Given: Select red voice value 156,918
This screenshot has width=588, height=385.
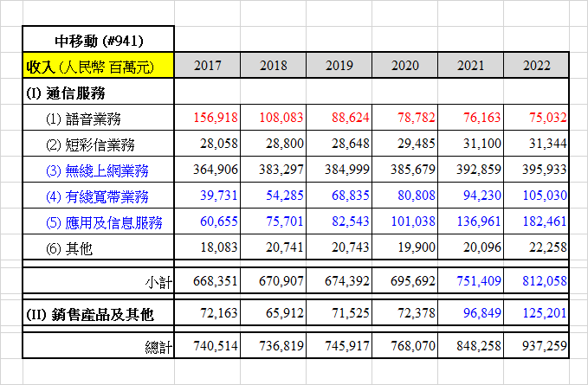Looking at the screenshot, I should [216, 118].
